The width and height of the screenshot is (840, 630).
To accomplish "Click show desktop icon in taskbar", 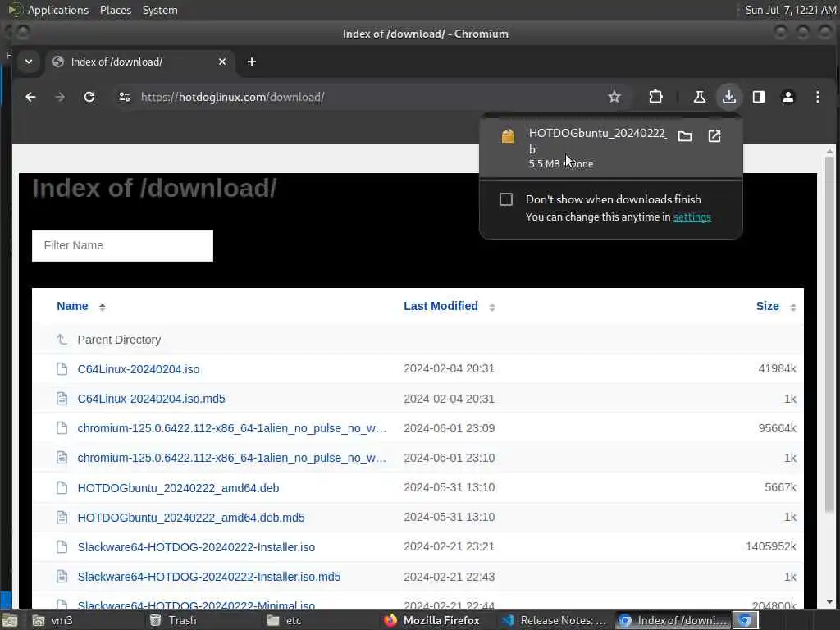I will point(10,620).
